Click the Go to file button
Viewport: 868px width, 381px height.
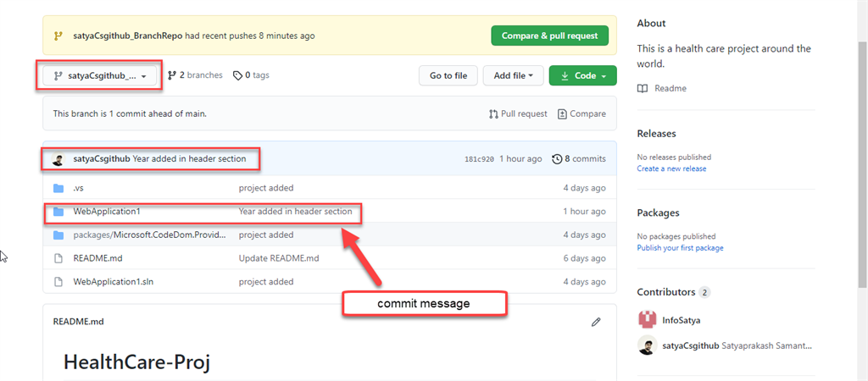click(448, 75)
